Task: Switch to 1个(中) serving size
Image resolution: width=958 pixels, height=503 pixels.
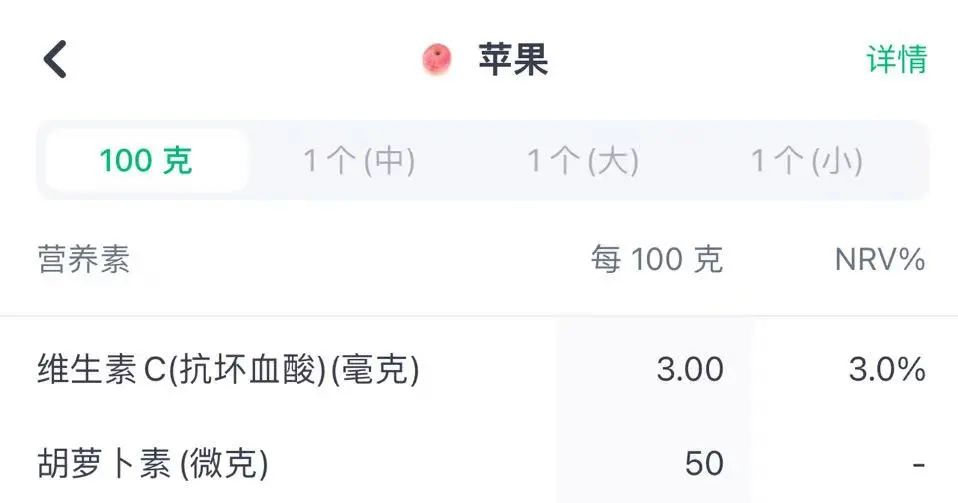Action: 359,161
